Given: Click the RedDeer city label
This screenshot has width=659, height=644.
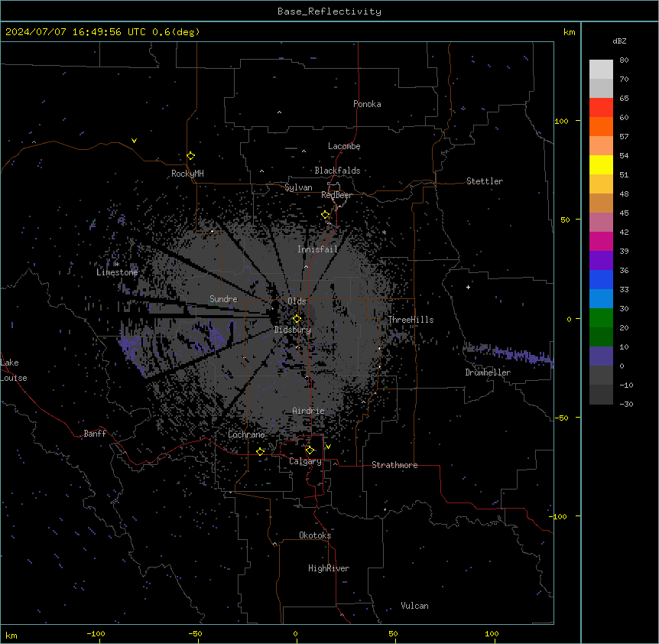Looking at the screenshot, I should point(336,195).
